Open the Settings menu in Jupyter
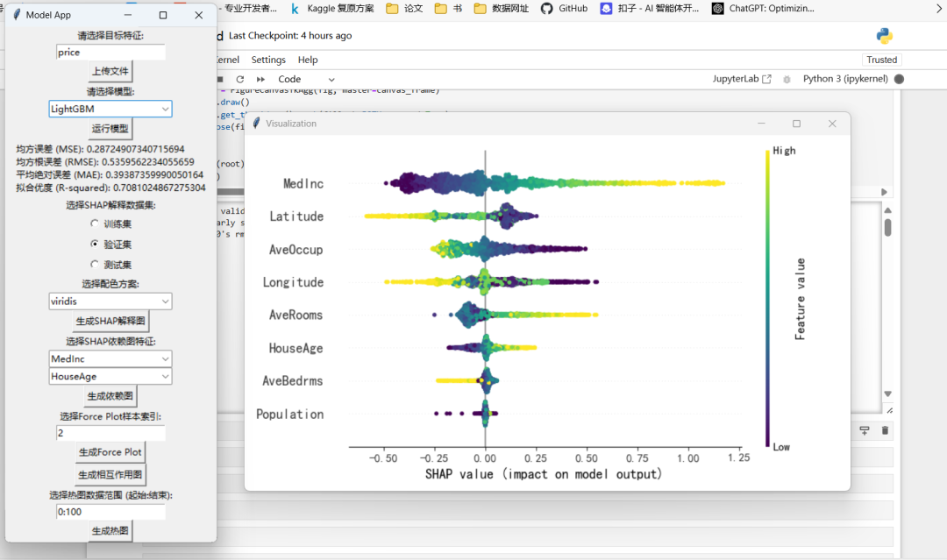The height and width of the screenshot is (560, 947). tap(268, 60)
